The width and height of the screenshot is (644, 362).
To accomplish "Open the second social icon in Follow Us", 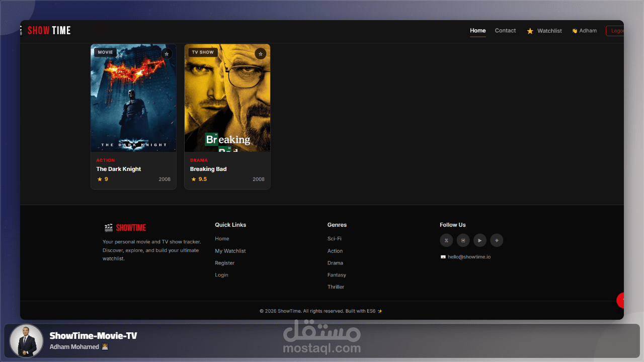I will click(463, 240).
